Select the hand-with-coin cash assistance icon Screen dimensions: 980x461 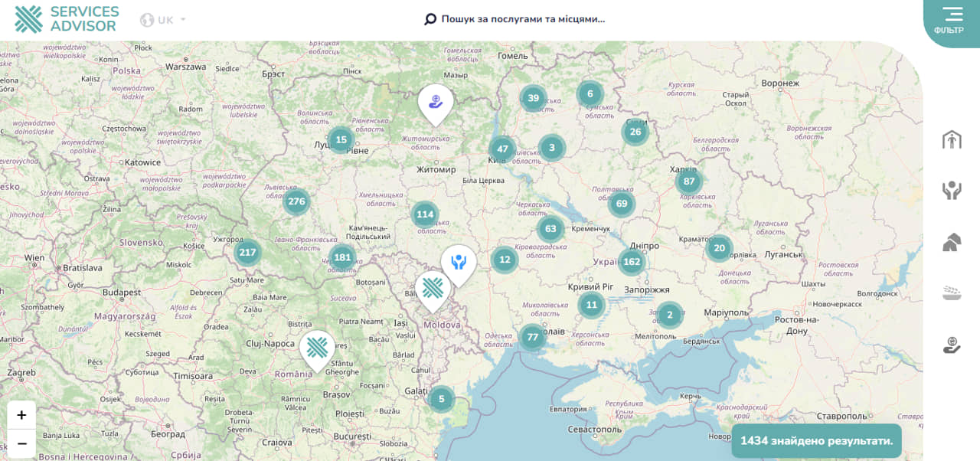[952, 345]
